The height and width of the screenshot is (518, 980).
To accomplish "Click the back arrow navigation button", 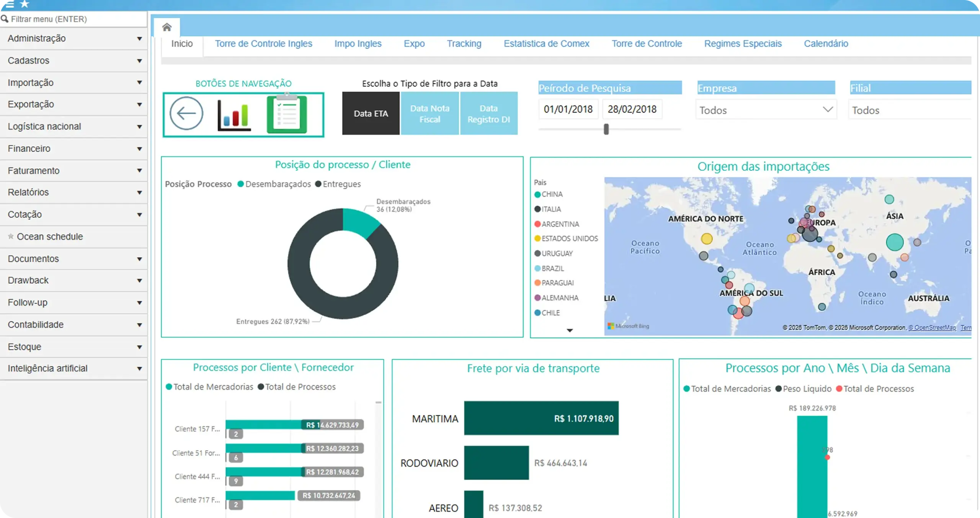I will (186, 113).
